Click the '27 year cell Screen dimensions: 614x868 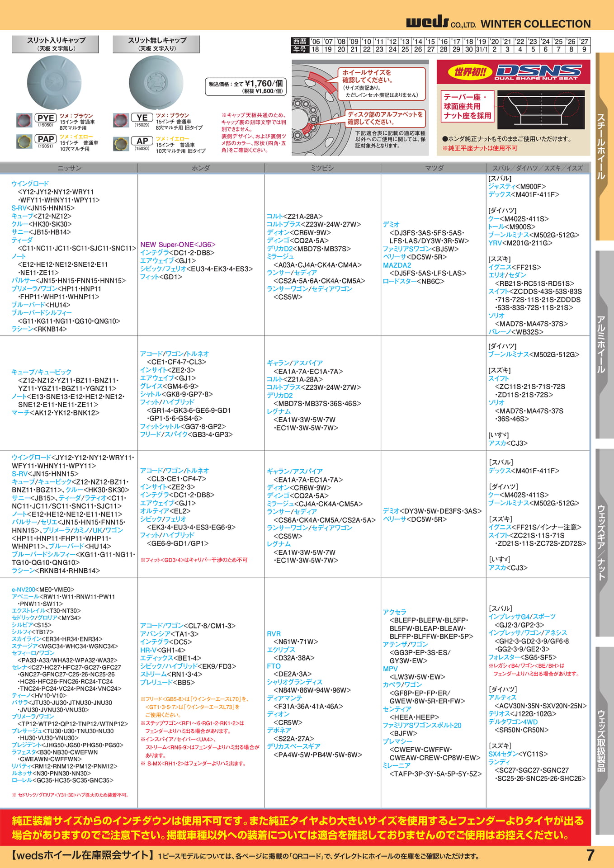coord(584,42)
